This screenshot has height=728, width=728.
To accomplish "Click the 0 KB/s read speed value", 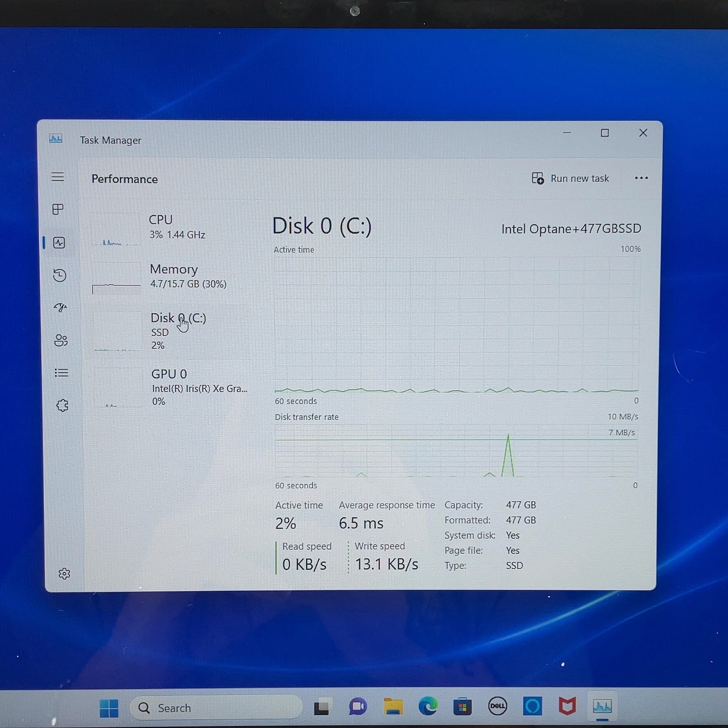I will 304,564.
